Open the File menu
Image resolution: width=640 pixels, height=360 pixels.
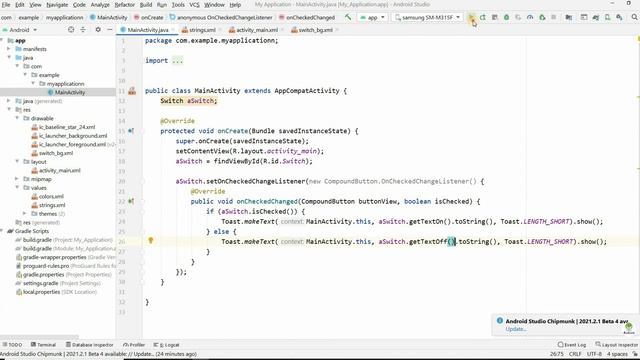pos(6,5)
